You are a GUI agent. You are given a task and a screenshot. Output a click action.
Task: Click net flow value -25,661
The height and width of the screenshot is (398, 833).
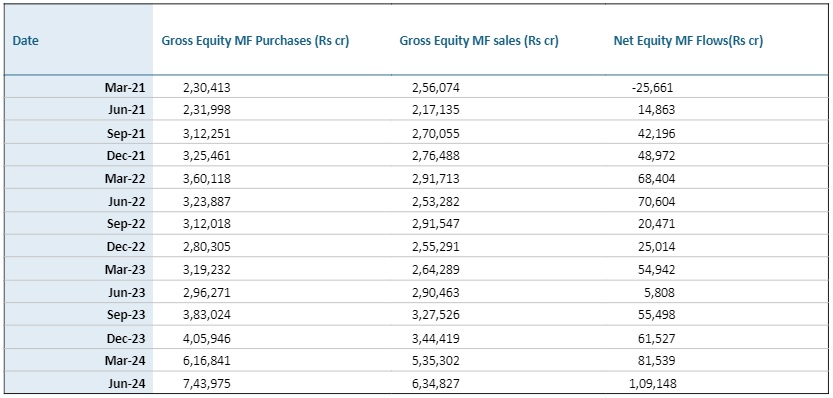coord(653,88)
